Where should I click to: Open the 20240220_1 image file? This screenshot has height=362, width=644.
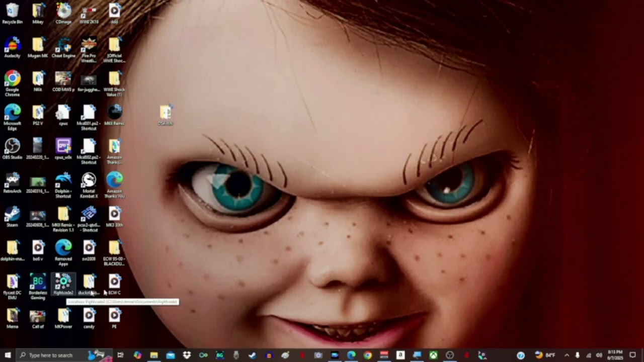pyautogui.click(x=38, y=149)
